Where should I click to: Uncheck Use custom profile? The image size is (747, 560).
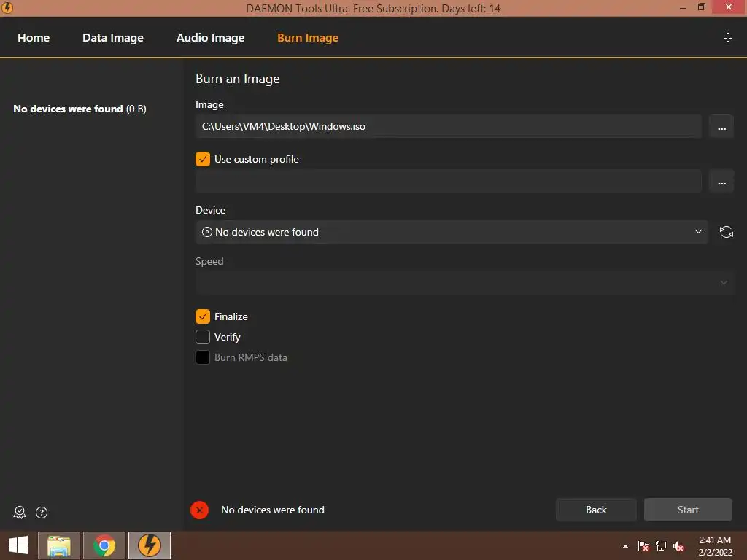coord(203,159)
